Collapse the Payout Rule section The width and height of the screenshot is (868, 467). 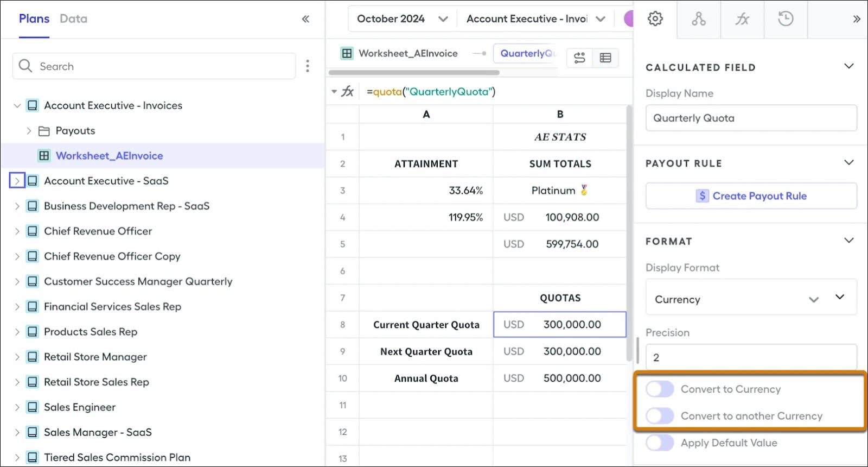click(x=849, y=162)
